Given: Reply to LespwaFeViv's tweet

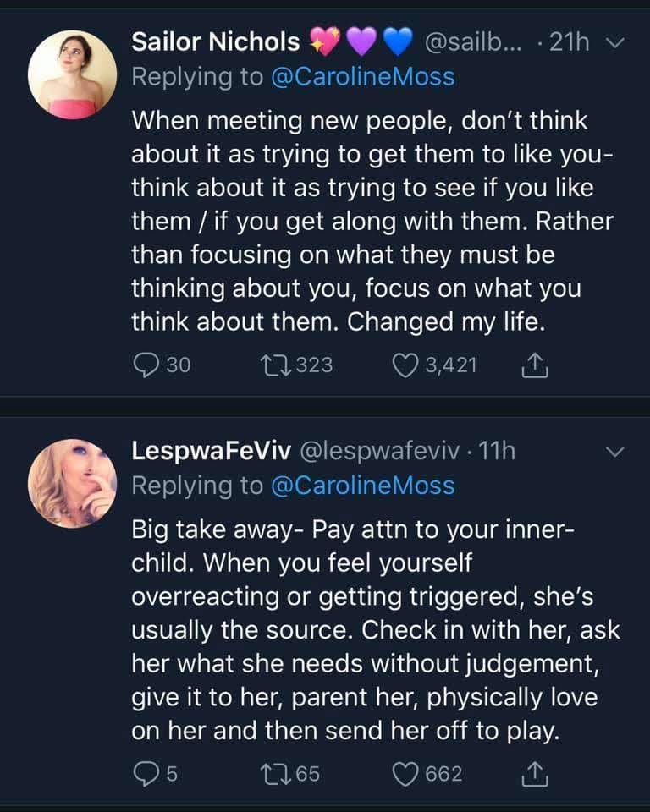Looking at the screenshot, I should coord(145,772).
